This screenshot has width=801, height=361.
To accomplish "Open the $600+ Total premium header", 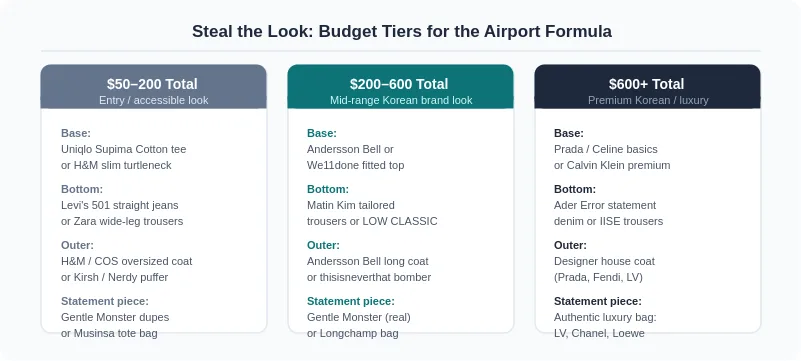I will tap(647, 86).
